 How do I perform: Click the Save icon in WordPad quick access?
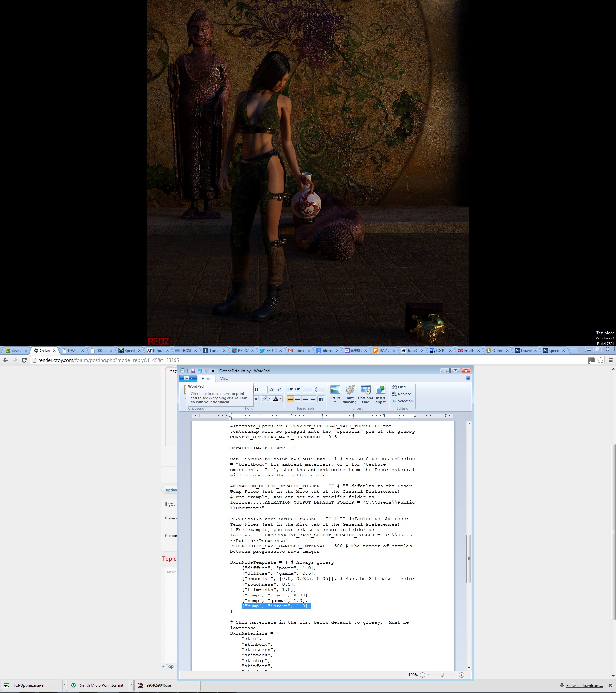click(x=193, y=371)
